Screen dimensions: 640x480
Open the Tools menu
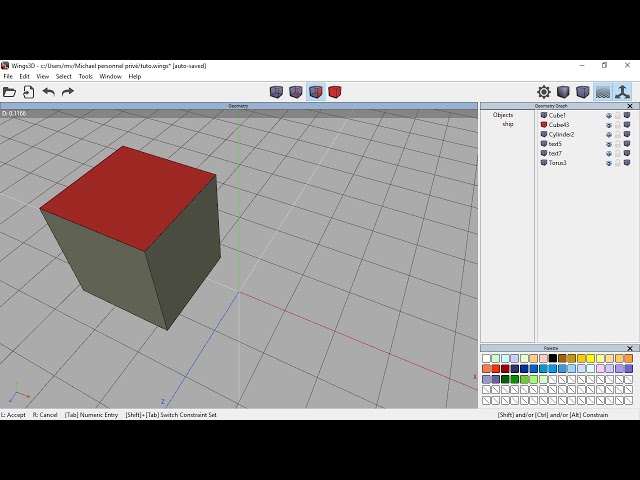click(x=85, y=76)
